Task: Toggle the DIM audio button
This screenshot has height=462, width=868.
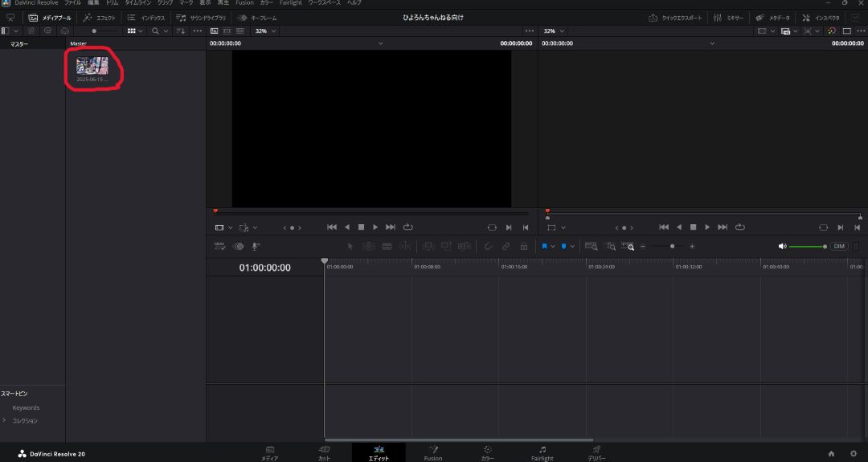Action: tap(839, 247)
